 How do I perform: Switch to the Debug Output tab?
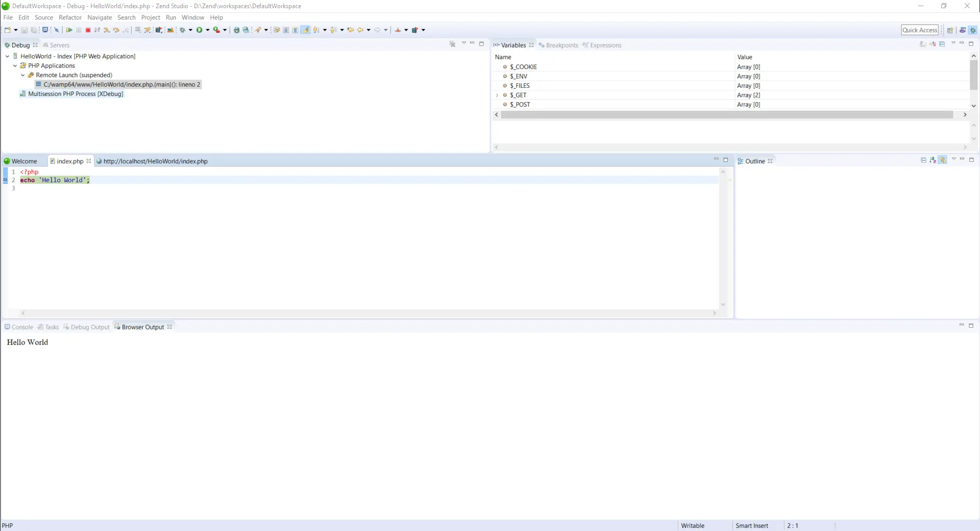coord(90,327)
